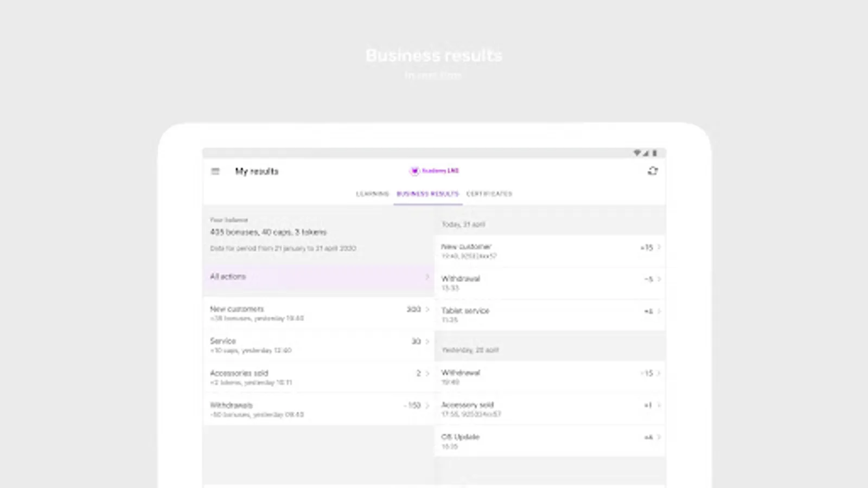The image size is (868, 488).
Task: Expand the Service row chevron
Action: point(427,342)
